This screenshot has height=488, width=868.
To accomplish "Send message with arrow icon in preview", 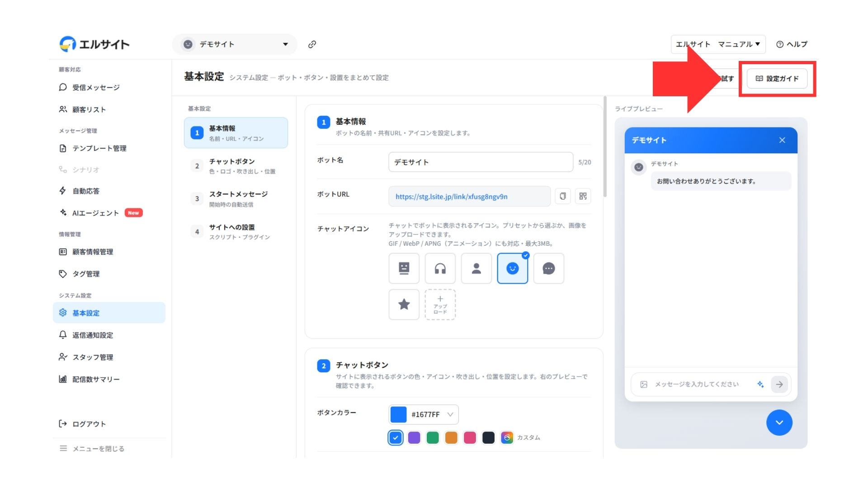I will 779,385.
